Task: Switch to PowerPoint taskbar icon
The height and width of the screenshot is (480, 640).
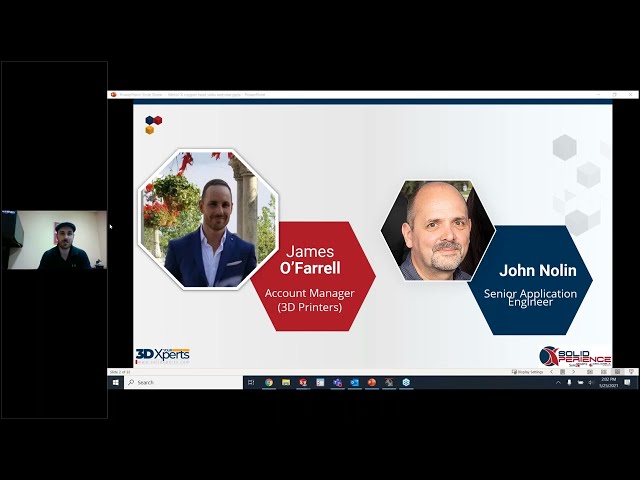Action: point(371,382)
